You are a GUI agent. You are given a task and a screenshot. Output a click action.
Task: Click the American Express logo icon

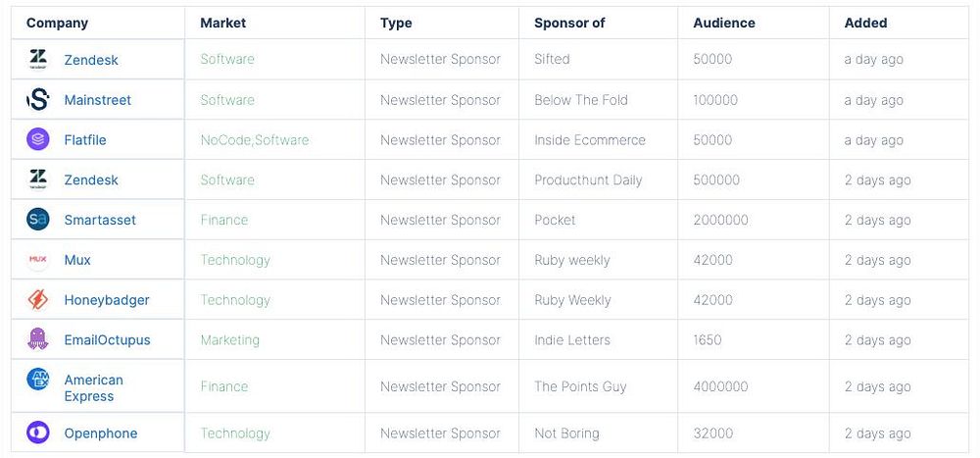click(x=38, y=381)
